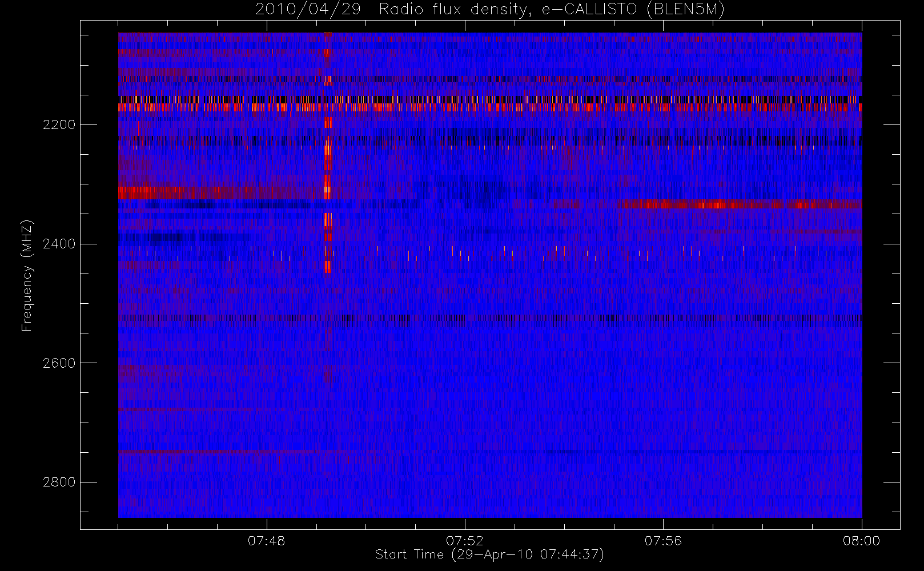924x571 pixels.
Task: Click the 2400 frequency tick label
Action: 59,244
